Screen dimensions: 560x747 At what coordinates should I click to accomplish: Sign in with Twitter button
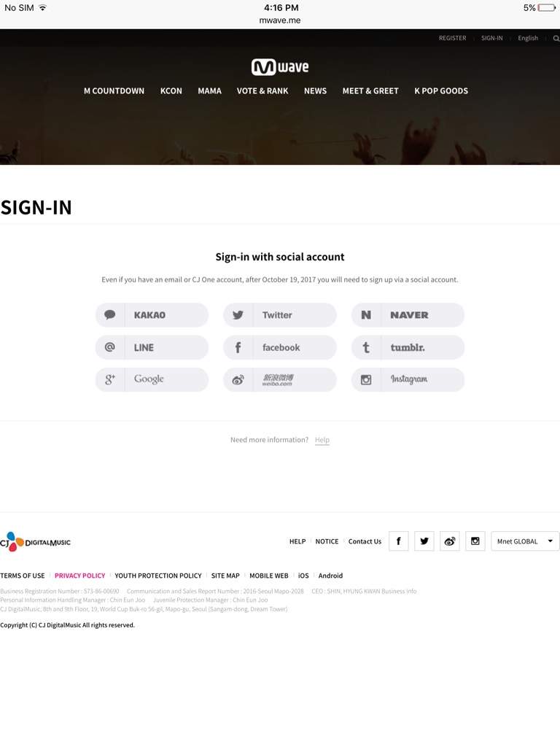[x=280, y=315]
